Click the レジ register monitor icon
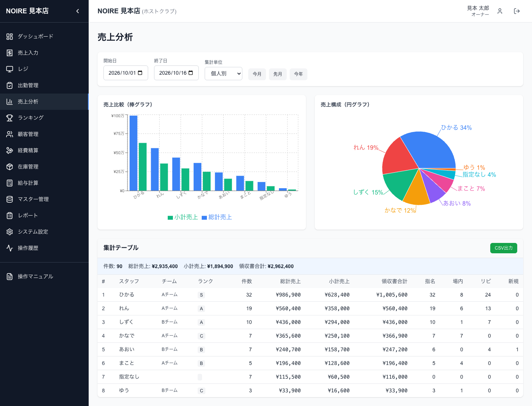 coord(10,69)
